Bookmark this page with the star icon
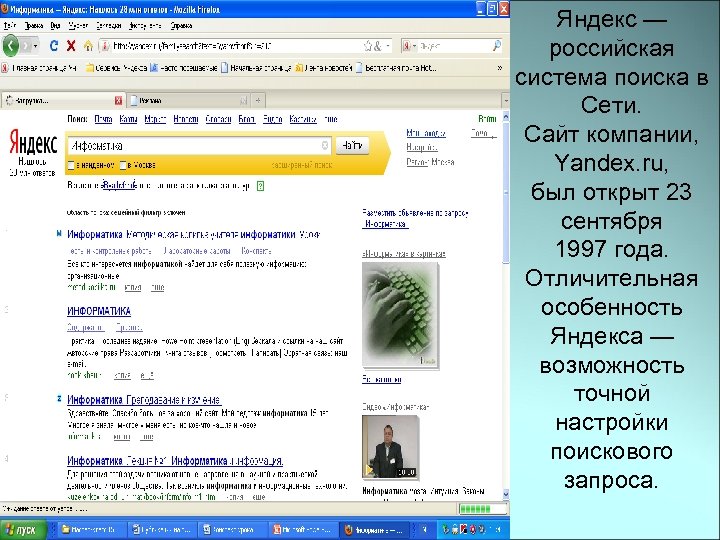Viewport: 720px width, 540px height. [x=368, y=46]
